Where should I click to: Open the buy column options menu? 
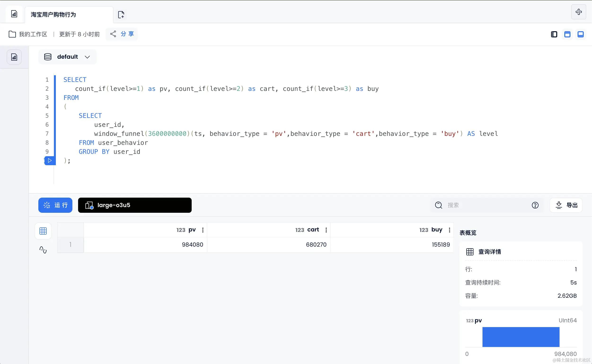[449, 230]
